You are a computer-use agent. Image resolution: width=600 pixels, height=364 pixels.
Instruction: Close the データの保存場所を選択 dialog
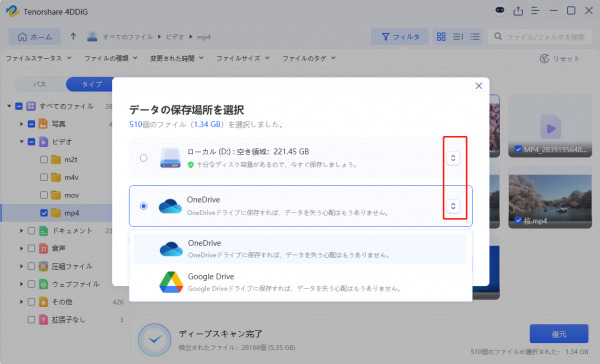pyautogui.click(x=479, y=86)
